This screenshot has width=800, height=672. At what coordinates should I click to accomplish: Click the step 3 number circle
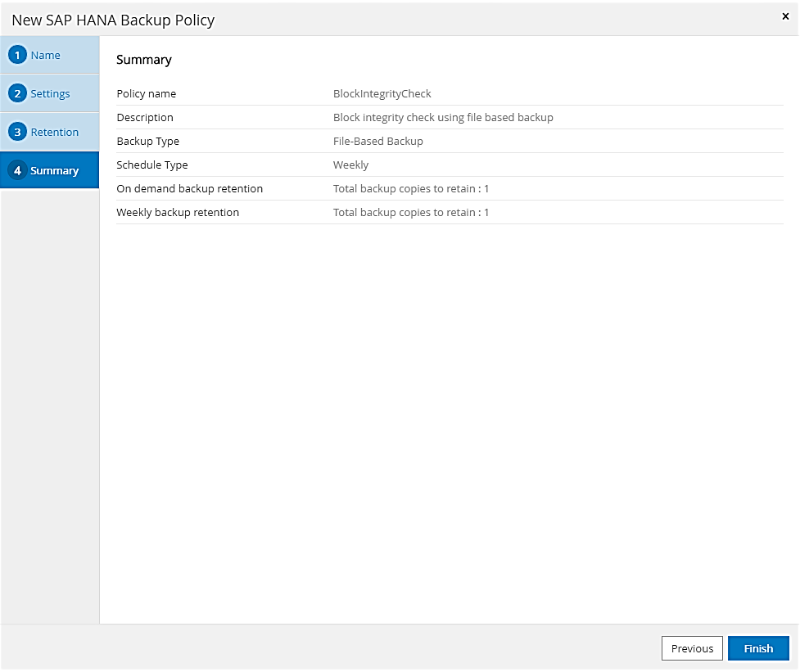click(x=17, y=132)
